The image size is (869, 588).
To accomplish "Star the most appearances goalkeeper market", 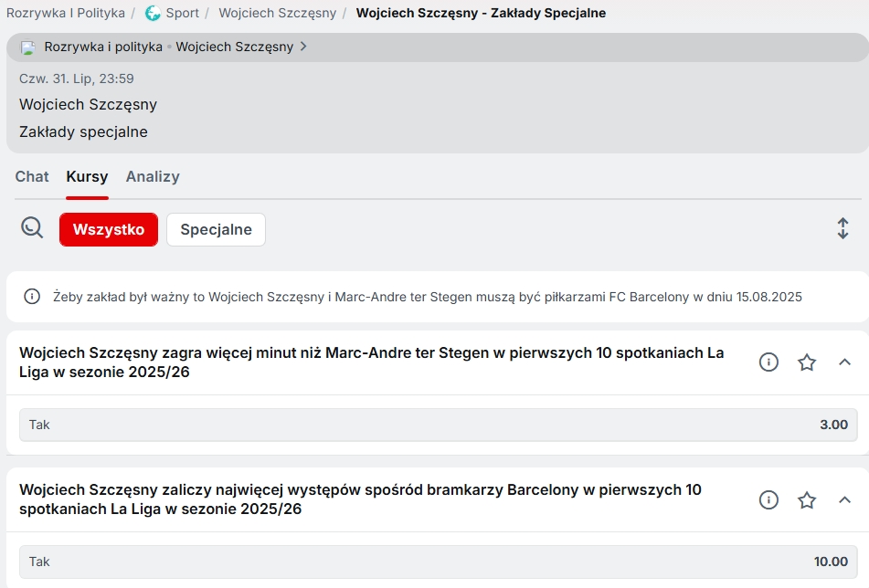I will click(807, 499).
